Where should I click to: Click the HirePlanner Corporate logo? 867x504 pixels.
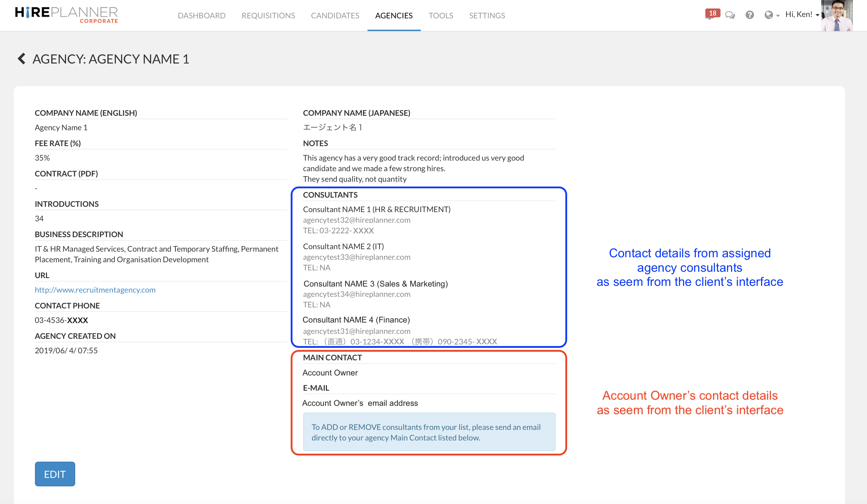tap(66, 15)
